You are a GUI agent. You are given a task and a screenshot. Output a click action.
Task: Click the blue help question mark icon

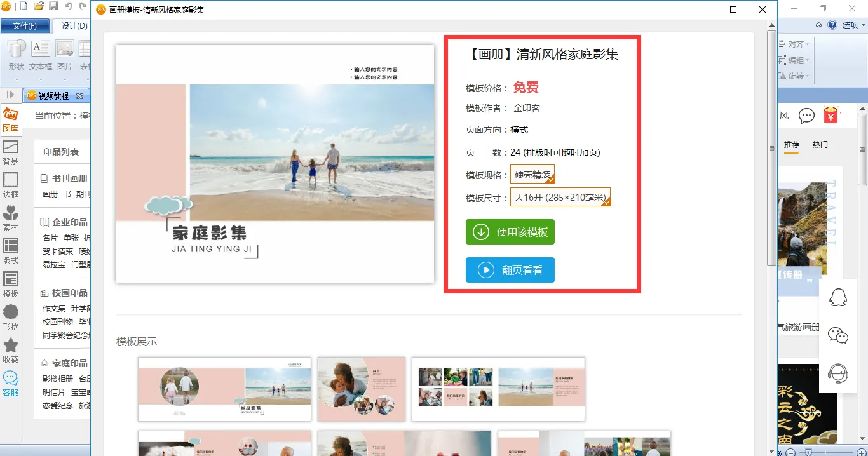tap(832, 25)
